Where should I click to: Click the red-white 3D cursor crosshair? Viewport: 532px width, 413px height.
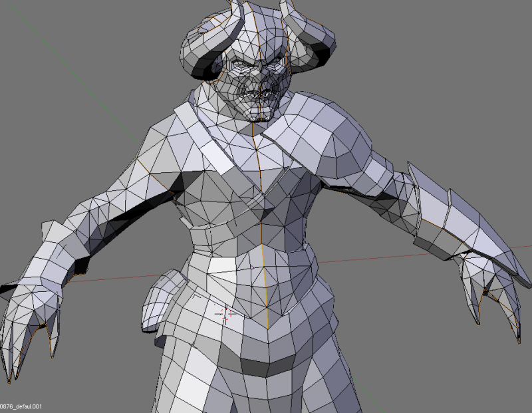(225, 313)
